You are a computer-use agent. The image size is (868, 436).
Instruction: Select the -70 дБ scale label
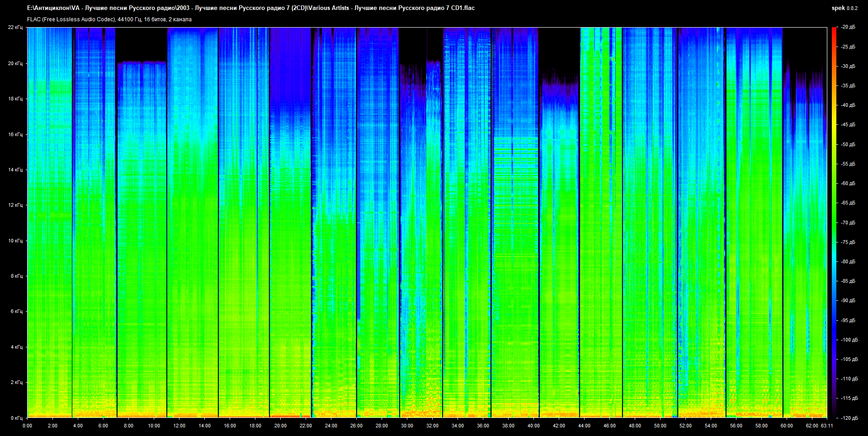tap(848, 223)
